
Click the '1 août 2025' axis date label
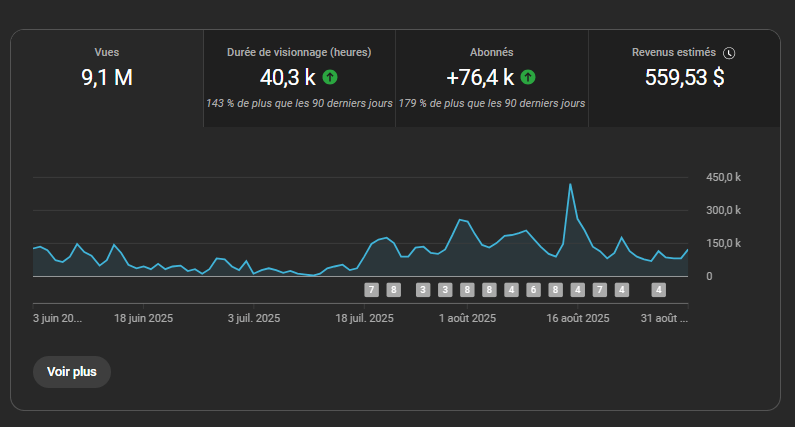point(468,319)
